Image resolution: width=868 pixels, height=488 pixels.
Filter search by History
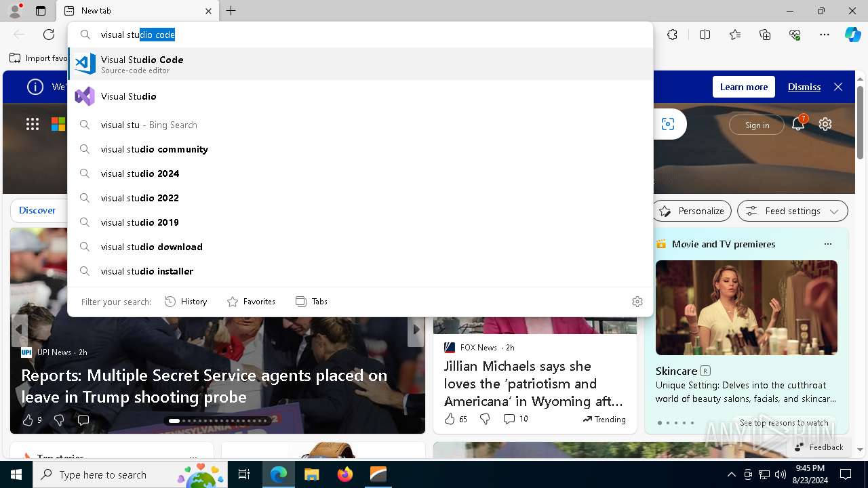(186, 302)
